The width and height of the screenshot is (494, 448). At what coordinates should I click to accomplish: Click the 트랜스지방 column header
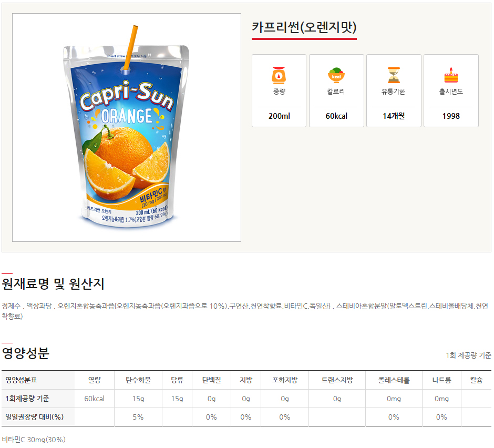click(x=337, y=380)
